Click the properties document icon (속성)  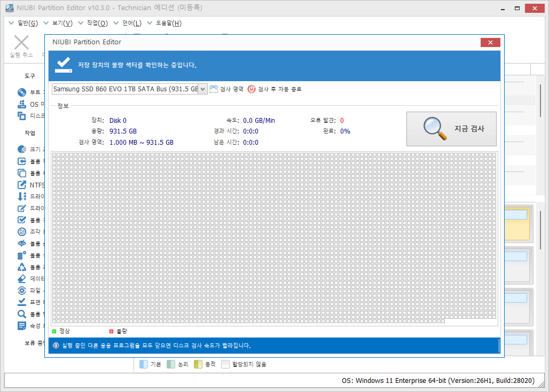tap(22, 326)
